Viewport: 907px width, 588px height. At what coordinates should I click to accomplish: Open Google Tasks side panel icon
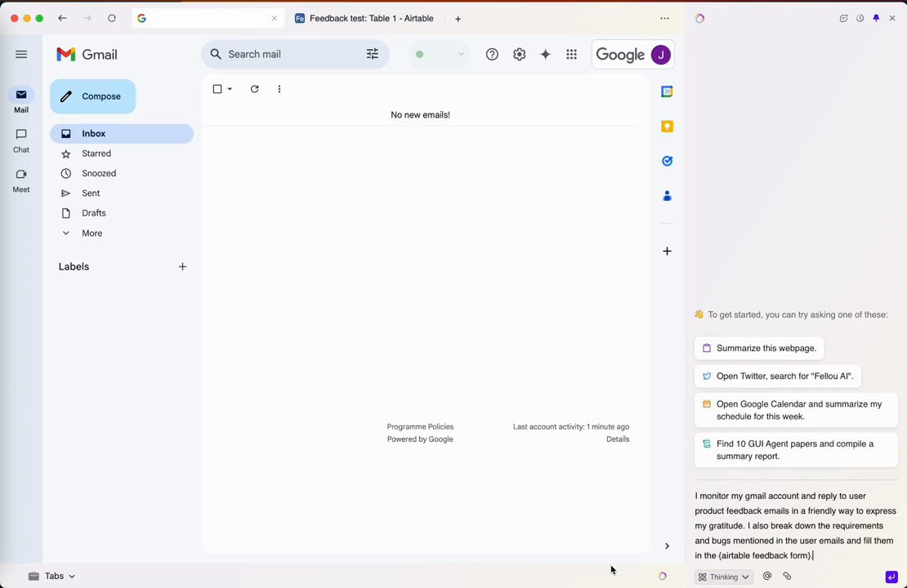click(x=667, y=162)
